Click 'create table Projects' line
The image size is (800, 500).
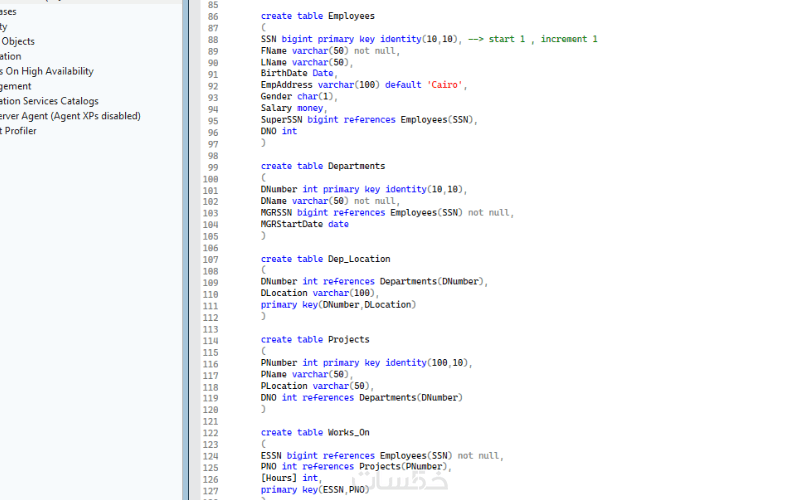click(315, 339)
